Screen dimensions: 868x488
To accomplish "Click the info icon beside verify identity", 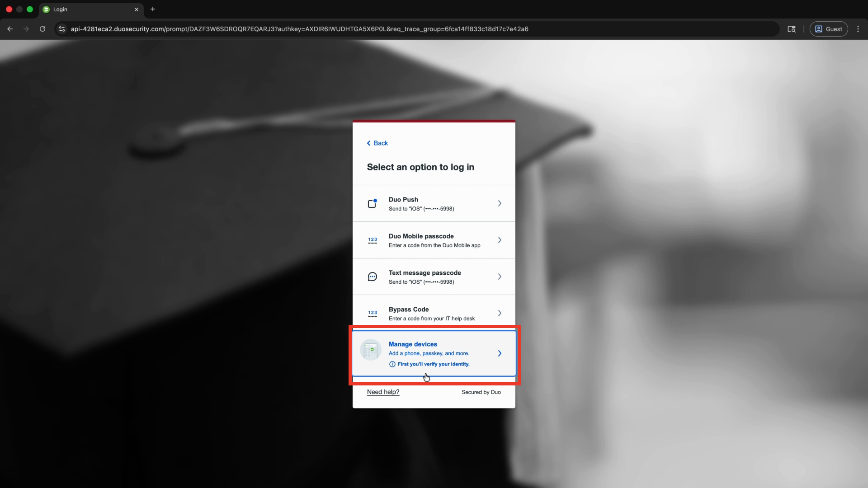I will click(x=392, y=364).
